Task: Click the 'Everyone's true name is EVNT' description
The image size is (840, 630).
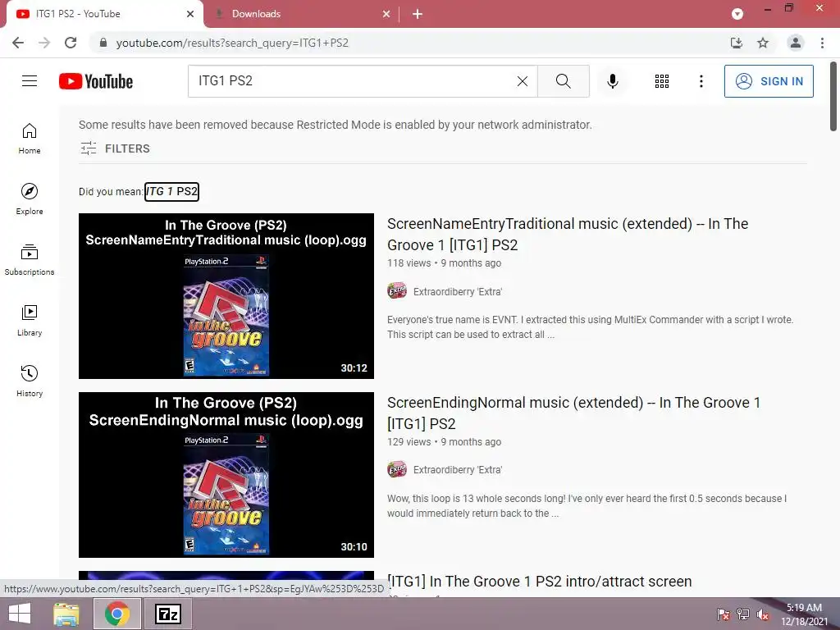Action: [x=591, y=326]
